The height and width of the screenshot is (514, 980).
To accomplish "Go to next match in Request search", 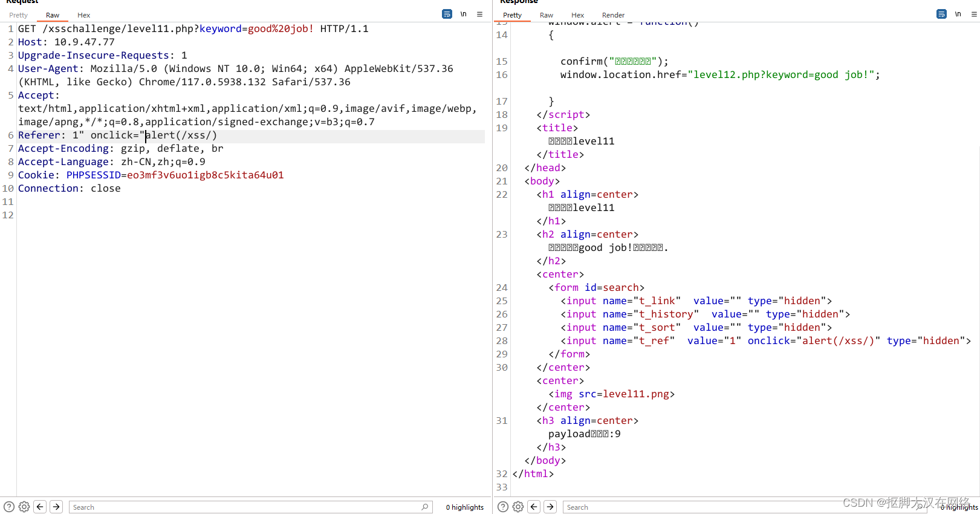I will 56,507.
